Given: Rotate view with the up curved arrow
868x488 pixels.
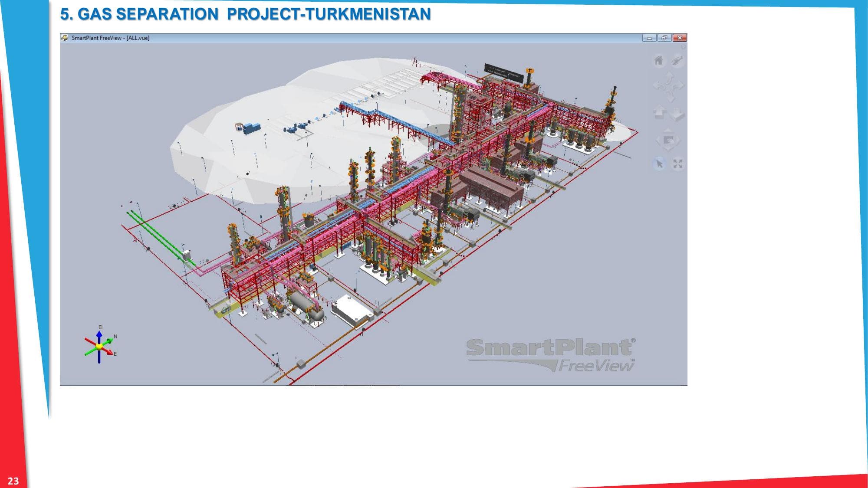Looking at the screenshot, I should click(669, 78).
